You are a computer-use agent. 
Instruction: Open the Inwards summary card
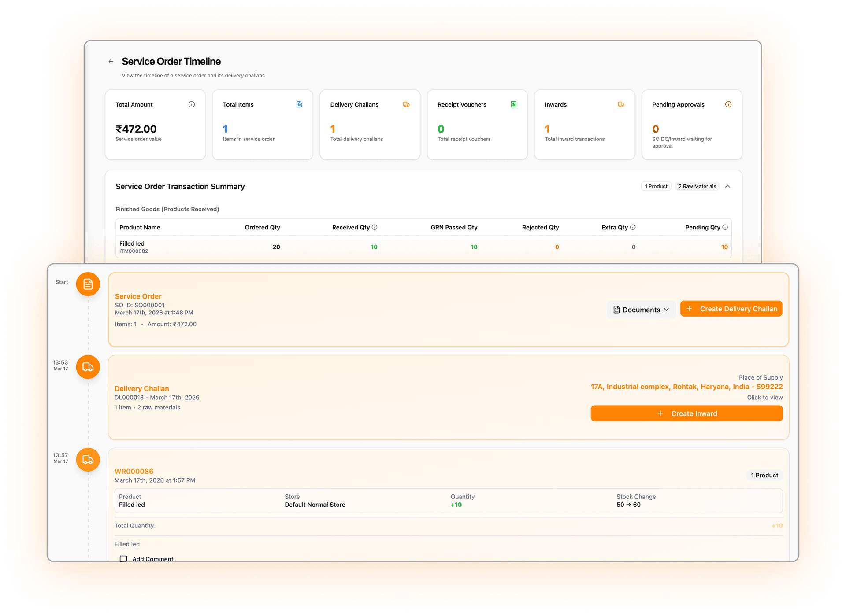point(584,125)
